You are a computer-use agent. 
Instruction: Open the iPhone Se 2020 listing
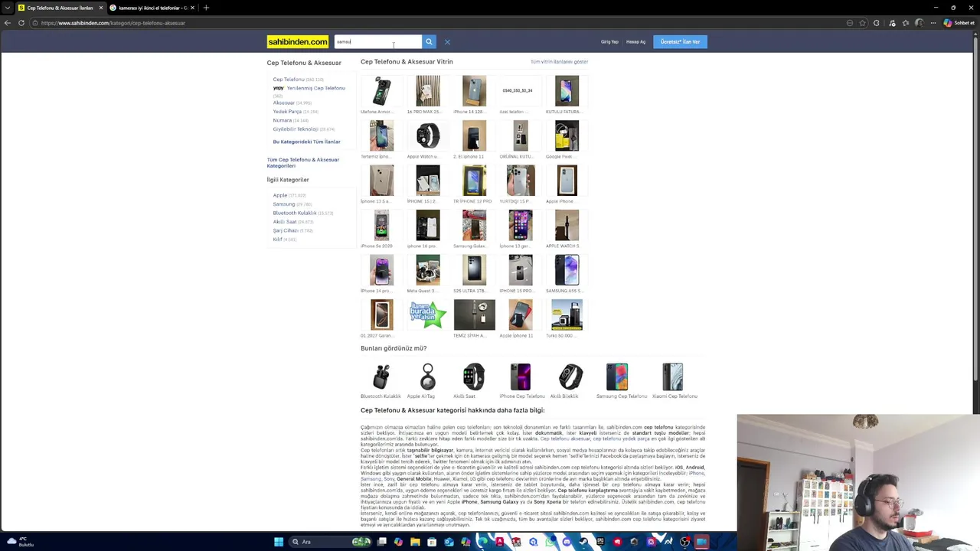pyautogui.click(x=381, y=225)
